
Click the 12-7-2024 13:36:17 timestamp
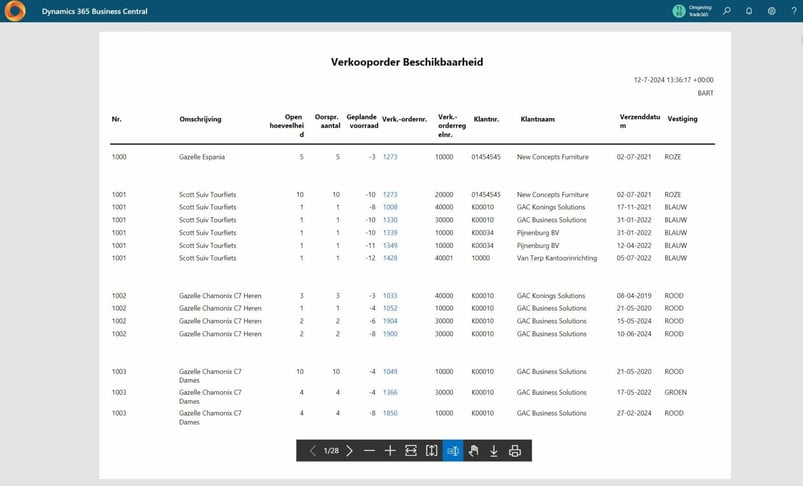(673, 80)
